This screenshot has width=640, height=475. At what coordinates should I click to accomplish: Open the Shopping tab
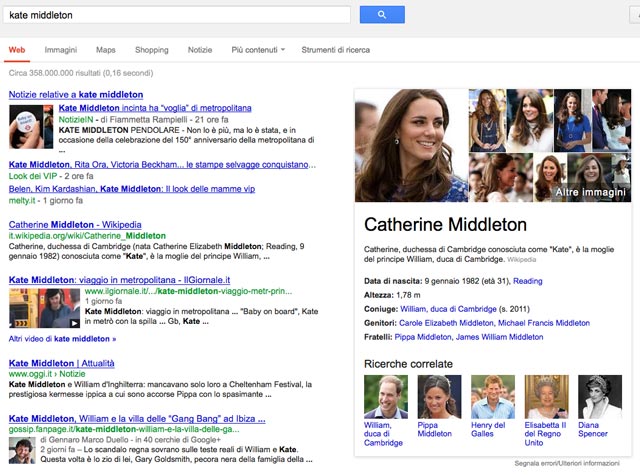pos(151,50)
